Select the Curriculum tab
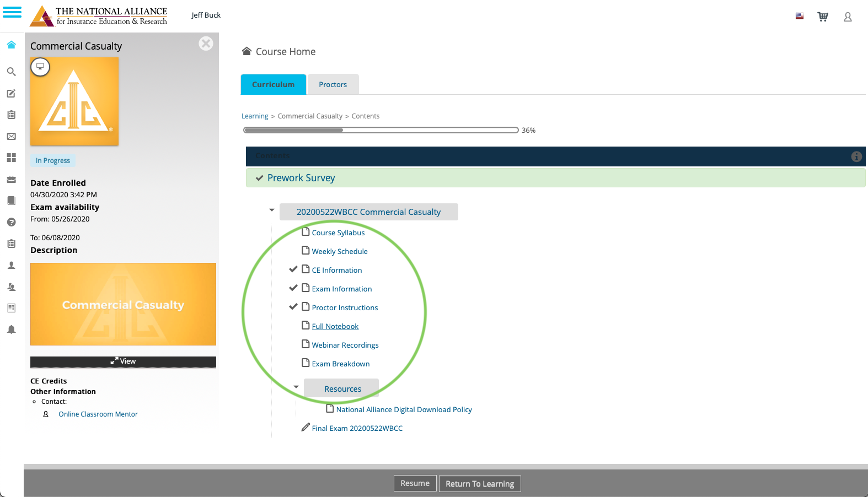This screenshot has width=868, height=497. pyautogui.click(x=273, y=84)
